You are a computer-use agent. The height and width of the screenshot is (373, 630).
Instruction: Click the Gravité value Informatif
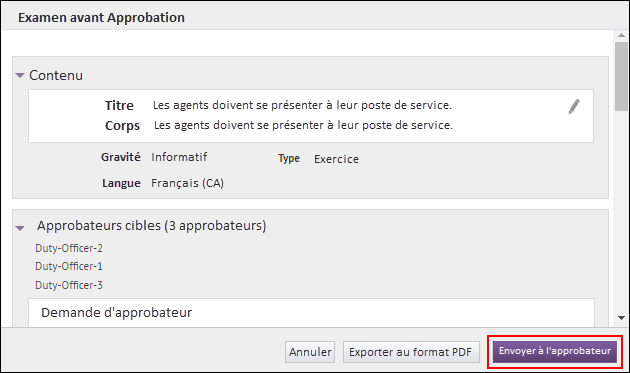[x=179, y=157]
